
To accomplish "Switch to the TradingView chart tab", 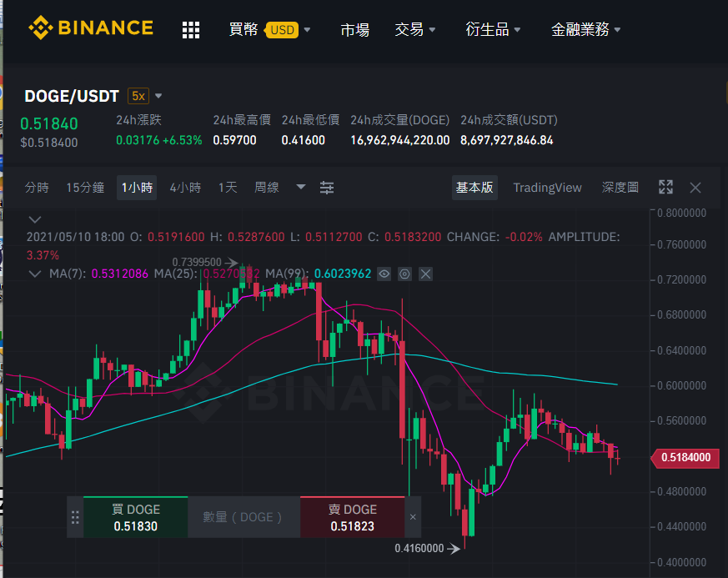I will [547, 188].
